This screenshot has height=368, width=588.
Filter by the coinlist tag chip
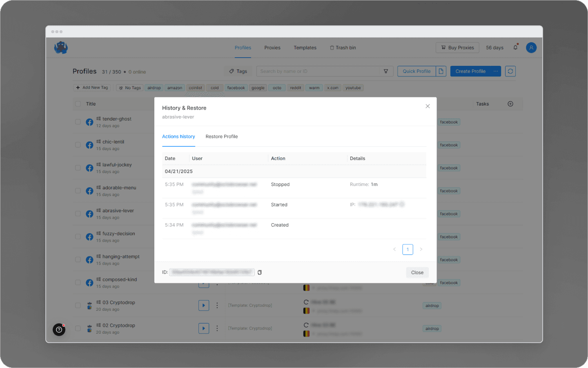pos(196,88)
